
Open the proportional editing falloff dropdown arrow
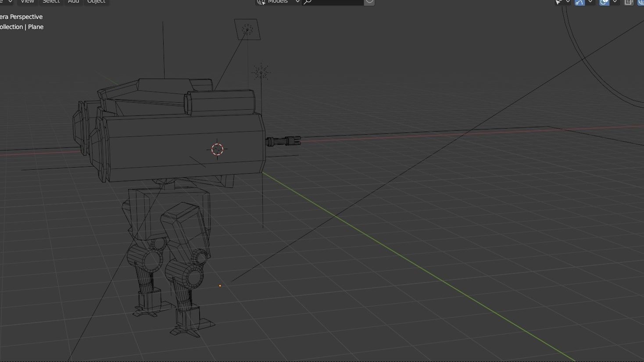coord(614,2)
